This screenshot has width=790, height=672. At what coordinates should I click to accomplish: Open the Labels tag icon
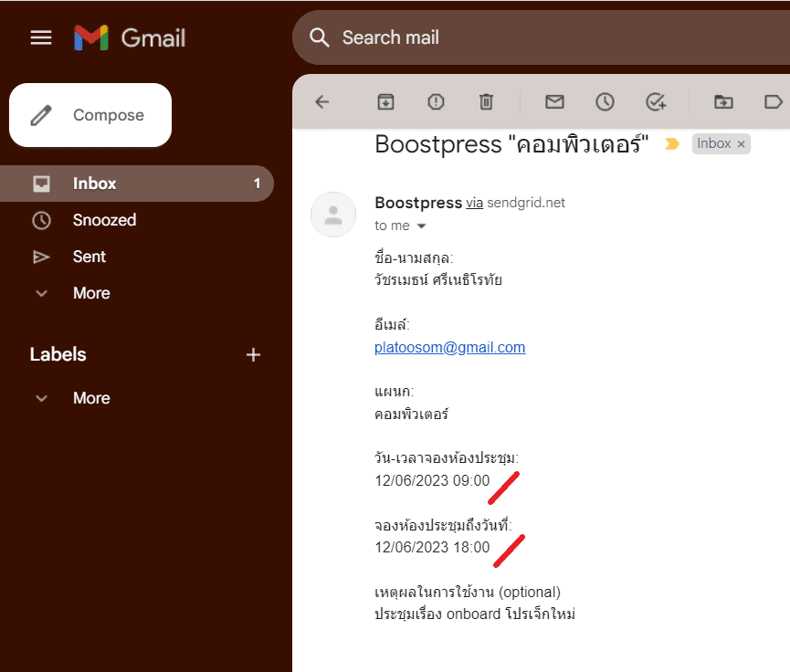point(773,102)
